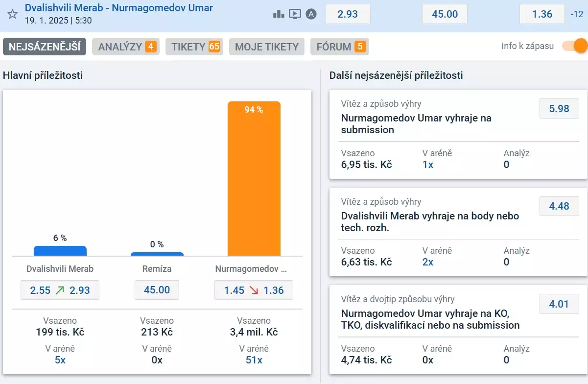The width and height of the screenshot is (588, 384).
Task: Open match statistics bar chart icon
Action: (x=279, y=14)
